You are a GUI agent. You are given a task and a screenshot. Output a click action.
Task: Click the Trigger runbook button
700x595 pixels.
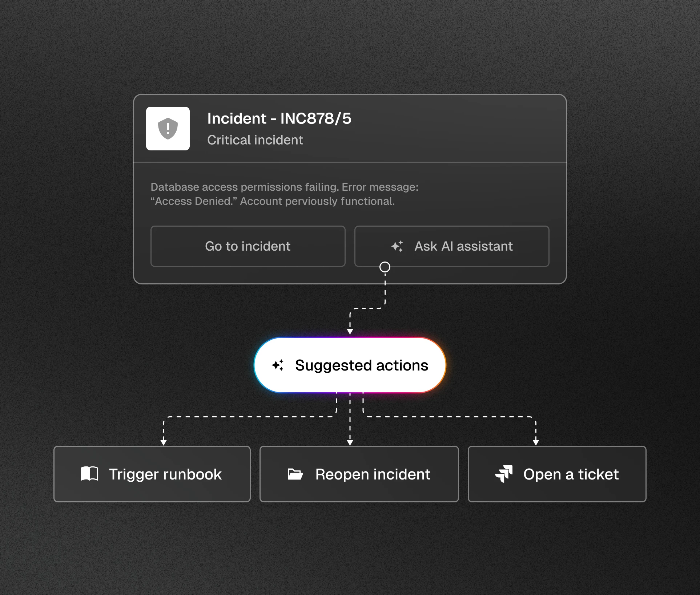click(x=152, y=474)
